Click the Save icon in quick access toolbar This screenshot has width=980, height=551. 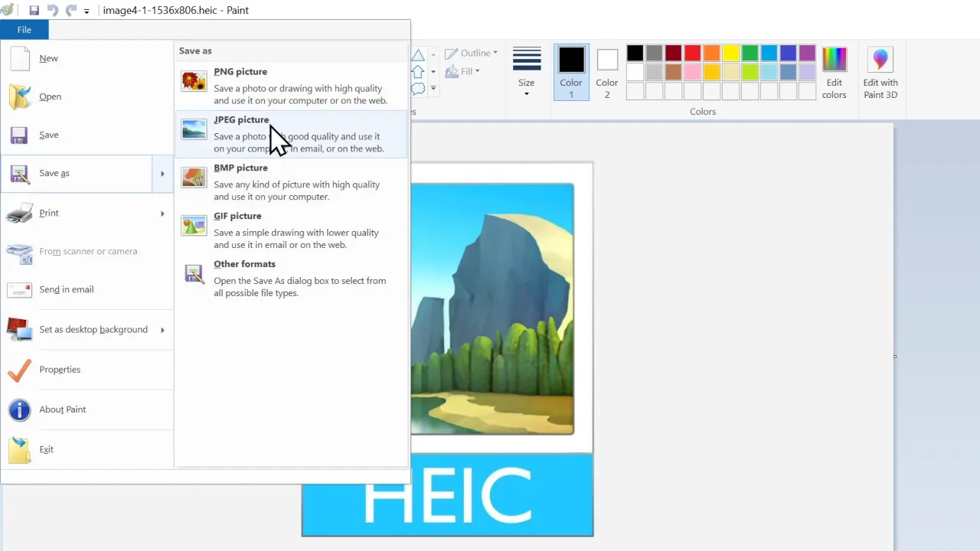pos(34,11)
